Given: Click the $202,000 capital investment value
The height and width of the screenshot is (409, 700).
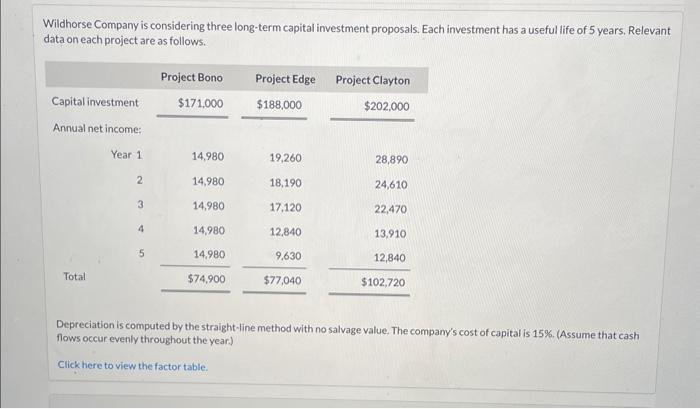Looking at the screenshot, I should coord(387,106).
